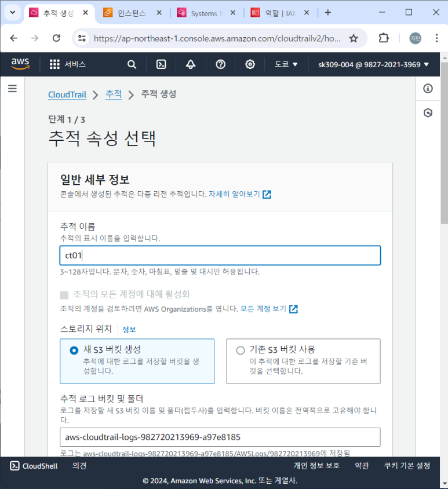
Task: Open the info panel circle icon
Action: [428, 89]
